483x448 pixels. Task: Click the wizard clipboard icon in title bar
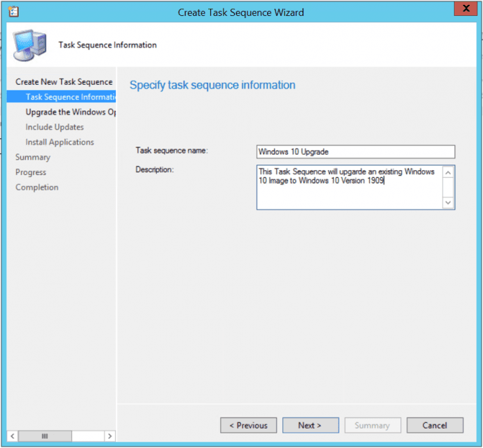(13, 12)
